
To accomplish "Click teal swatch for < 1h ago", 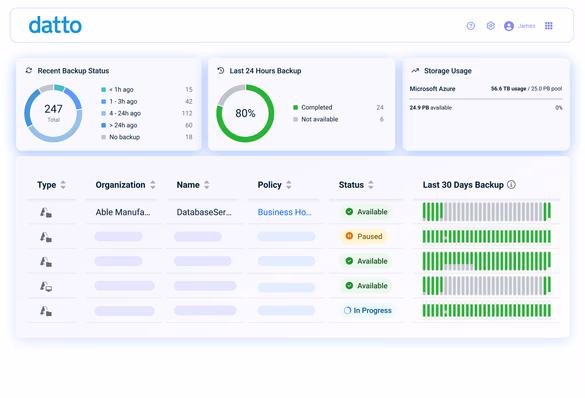I will pos(104,90).
